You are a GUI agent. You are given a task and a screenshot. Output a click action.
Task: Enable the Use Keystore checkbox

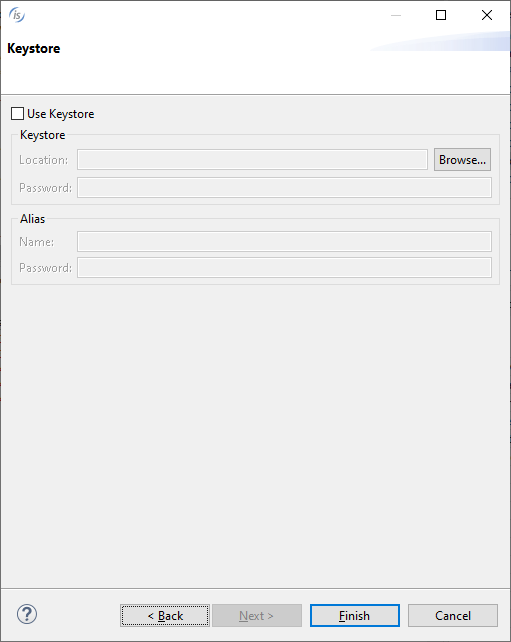point(17,113)
